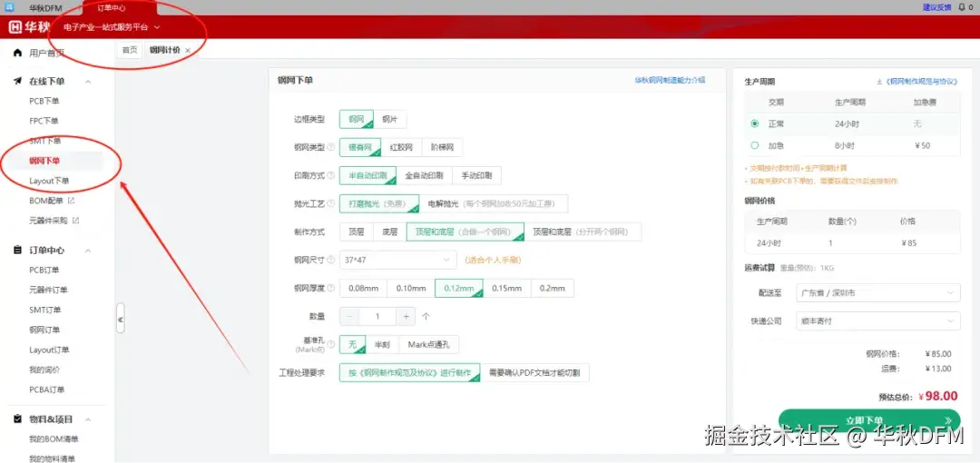Viewport: 980px width, 463px height.
Task: Open 华秋钢网制造能力介绍 link
Action: point(670,80)
